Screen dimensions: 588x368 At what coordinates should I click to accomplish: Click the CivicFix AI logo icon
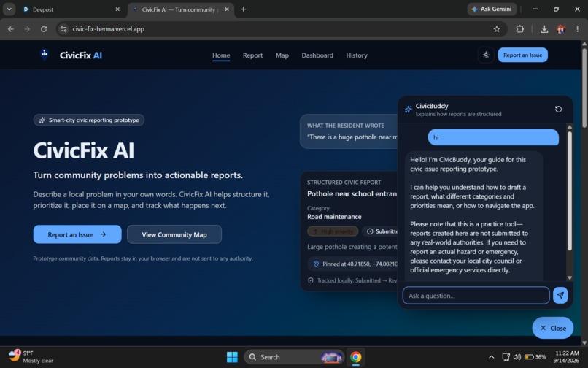point(45,55)
